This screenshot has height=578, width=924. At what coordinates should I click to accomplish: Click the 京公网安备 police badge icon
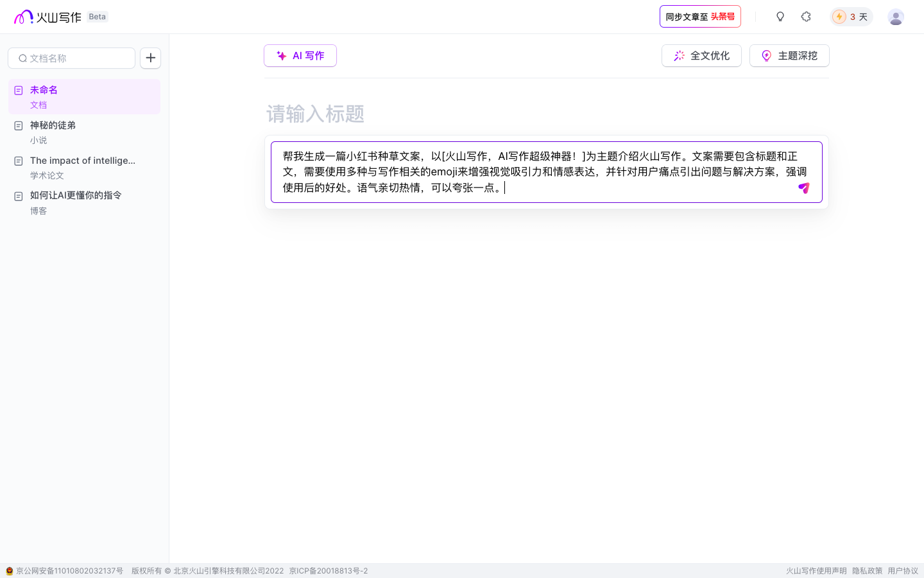9,571
